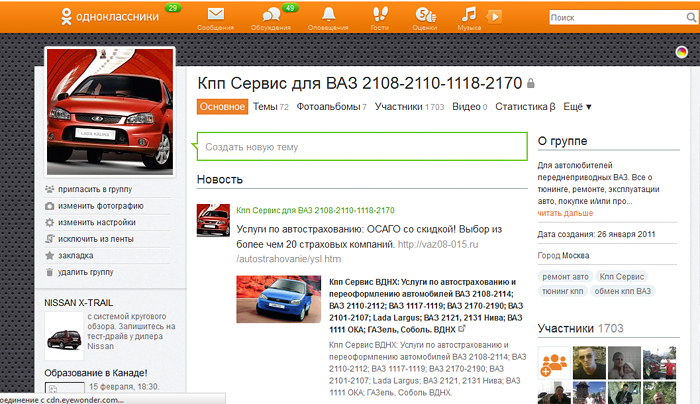Click изменить настройки link
The width and height of the screenshot is (700, 404).
coord(97,222)
